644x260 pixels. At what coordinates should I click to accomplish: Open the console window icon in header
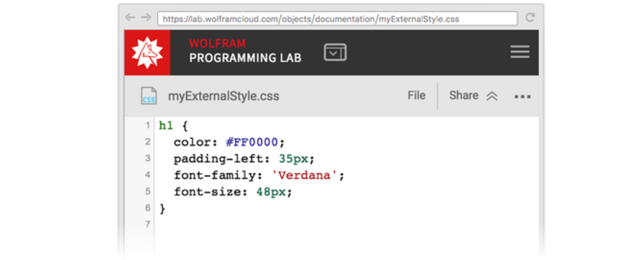coord(335,52)
